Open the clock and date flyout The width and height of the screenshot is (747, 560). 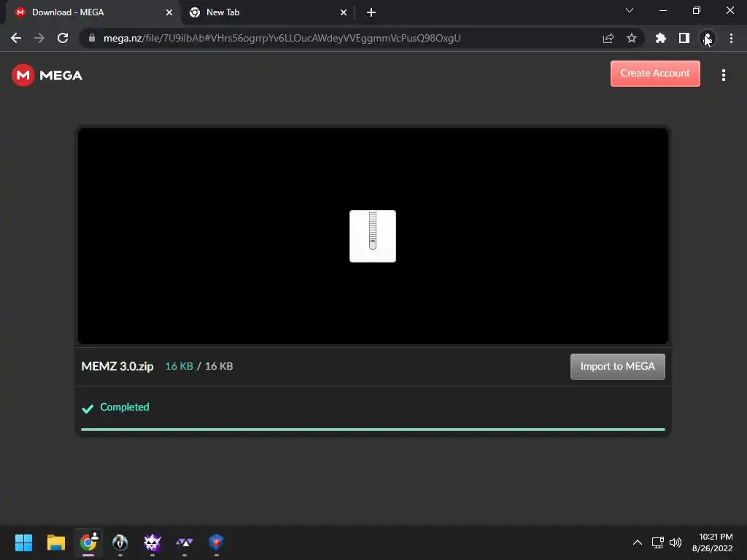tap(713, 542)
